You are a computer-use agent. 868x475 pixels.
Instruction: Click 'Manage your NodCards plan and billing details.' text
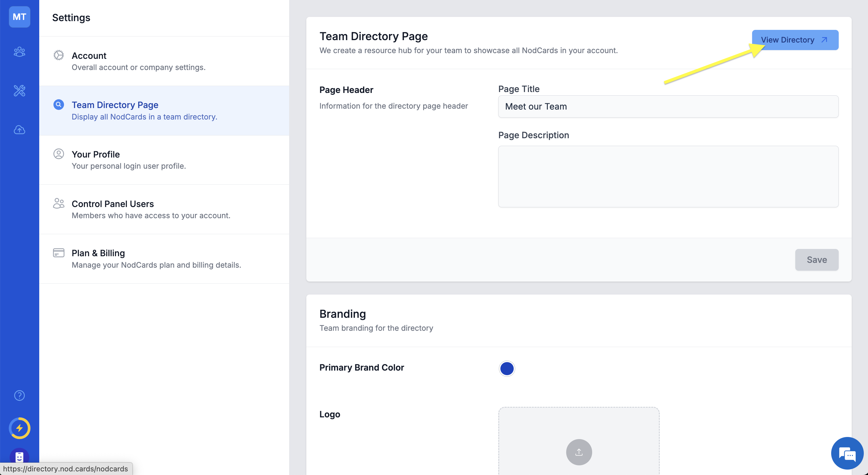click(156, 265)
